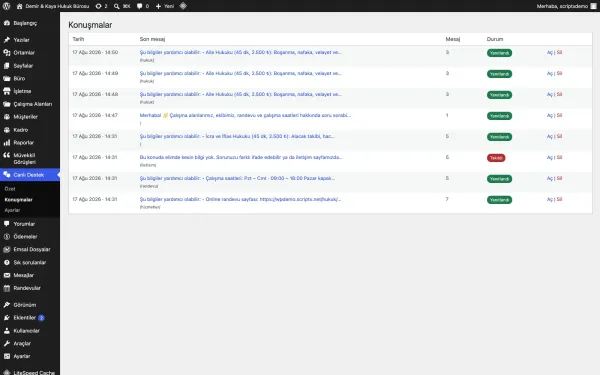Click the Çalışma Alanları folder icon

pyautogui.click(x=7, y=104)
